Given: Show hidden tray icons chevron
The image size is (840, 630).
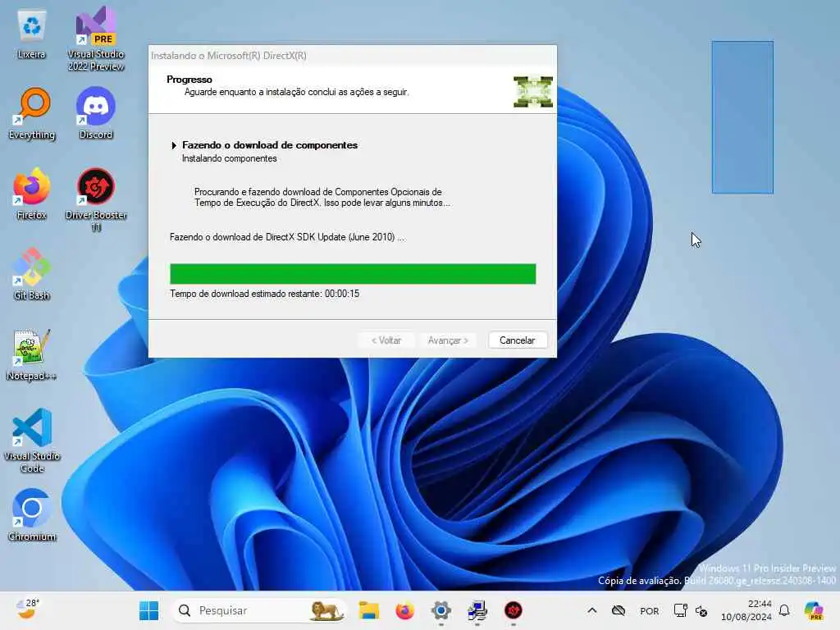Looking at the screenshot, I should (x=592, y=610).
